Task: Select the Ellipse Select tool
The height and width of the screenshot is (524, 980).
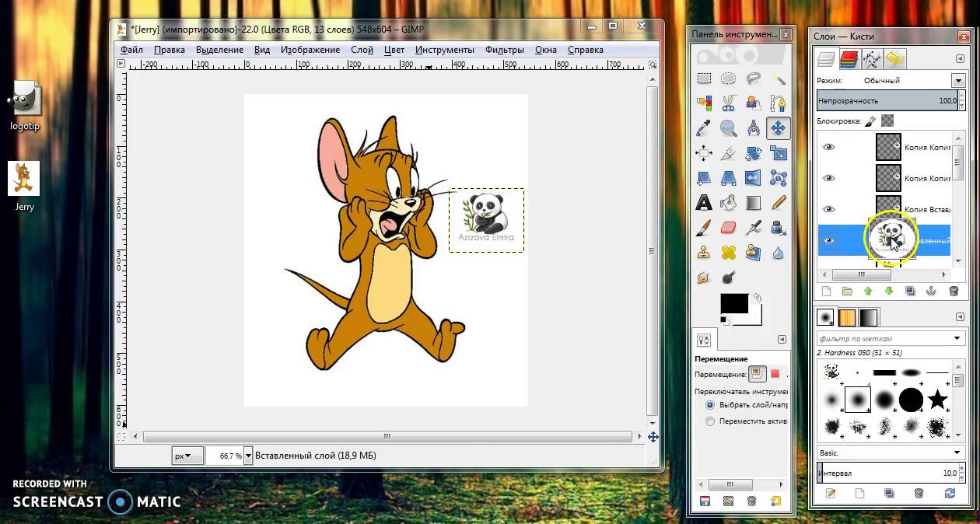Action: point(729,78)
